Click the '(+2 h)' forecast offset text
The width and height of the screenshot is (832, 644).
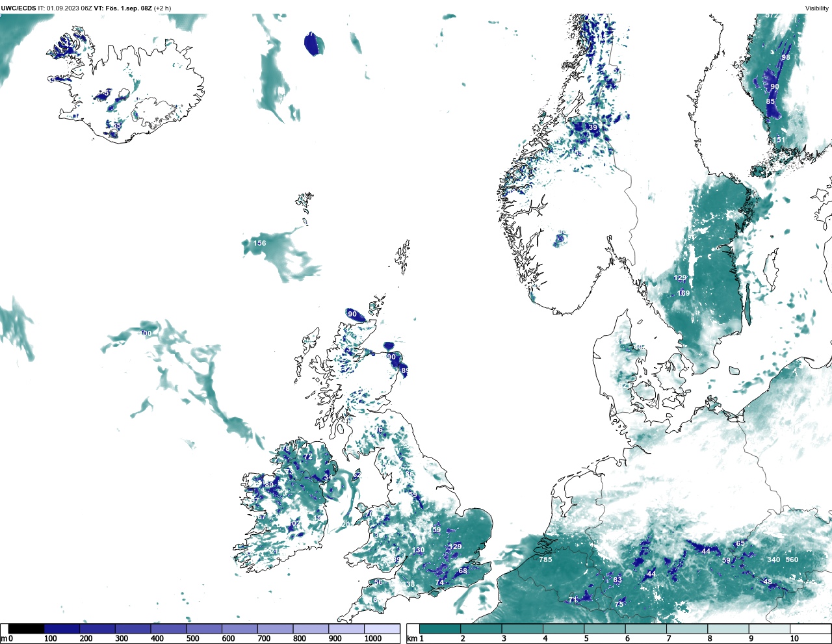click(162, 8)
